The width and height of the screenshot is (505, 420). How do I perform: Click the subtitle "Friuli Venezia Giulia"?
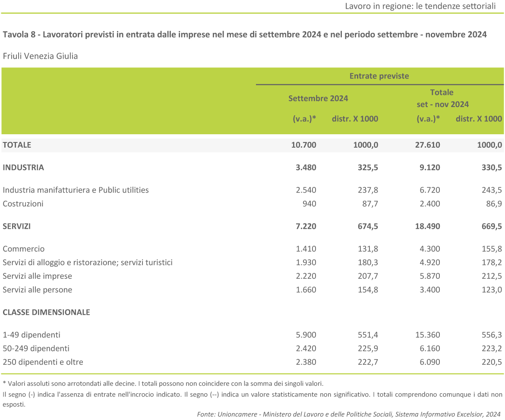40,56
